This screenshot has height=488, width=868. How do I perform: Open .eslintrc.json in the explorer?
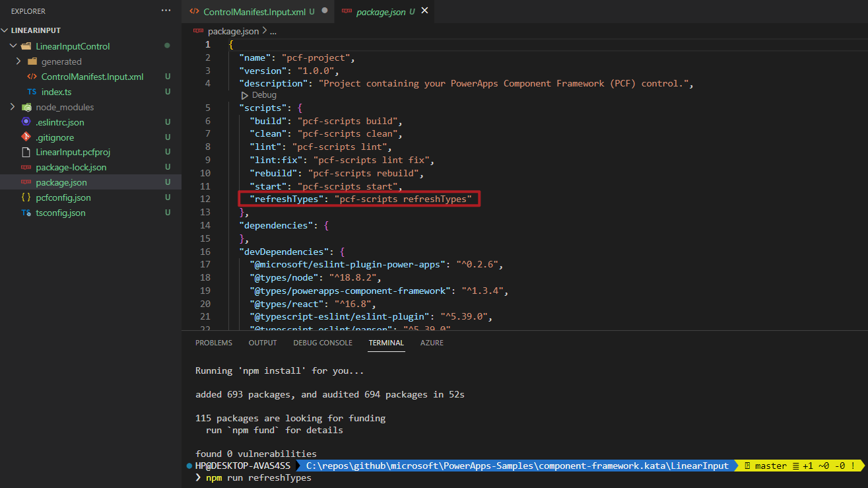[x=59, y=122]
